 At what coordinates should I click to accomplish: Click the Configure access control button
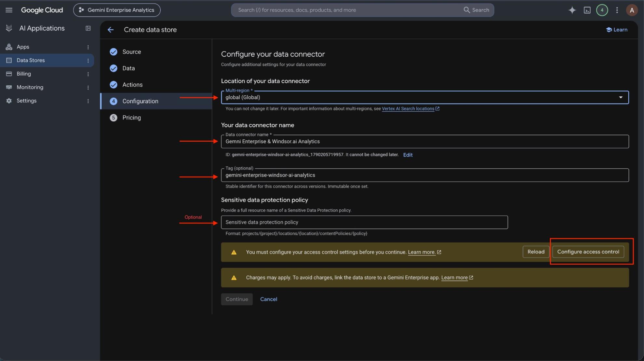click(588, 252)
